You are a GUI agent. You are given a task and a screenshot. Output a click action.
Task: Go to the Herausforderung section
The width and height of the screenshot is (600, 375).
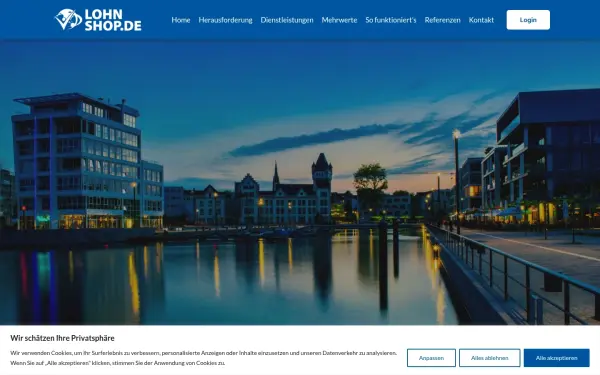[225, 20]
